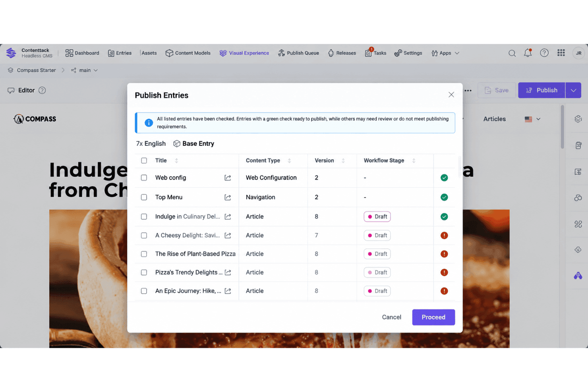Sort the table by Title
Viewport: 588px width, 392px height.
(176, 160)
